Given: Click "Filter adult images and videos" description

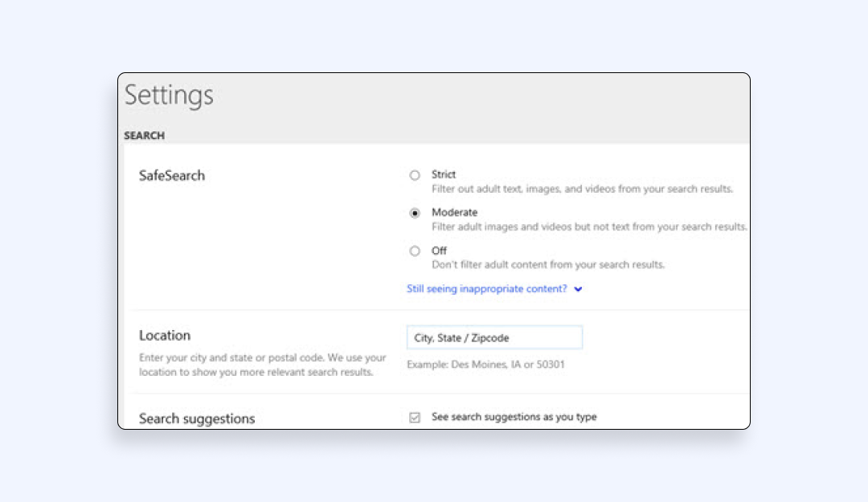Looking at the screenshot, I should 589,227.
